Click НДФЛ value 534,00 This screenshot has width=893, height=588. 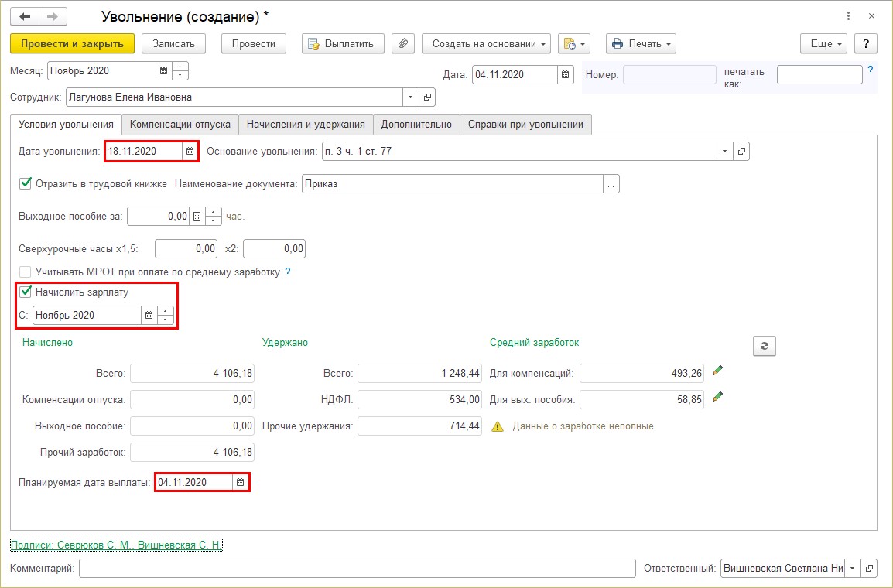click(x=419, y=399)
